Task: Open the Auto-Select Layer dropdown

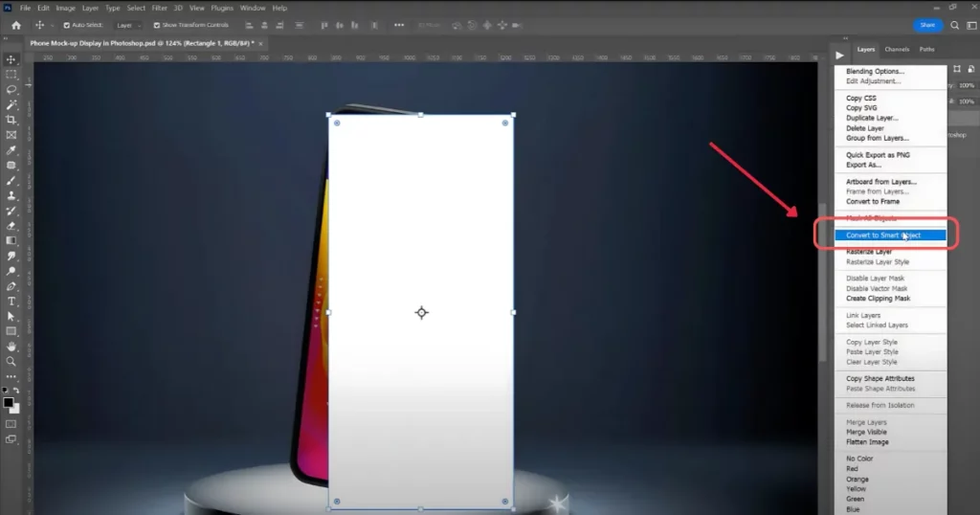Action: click(129, 26)
